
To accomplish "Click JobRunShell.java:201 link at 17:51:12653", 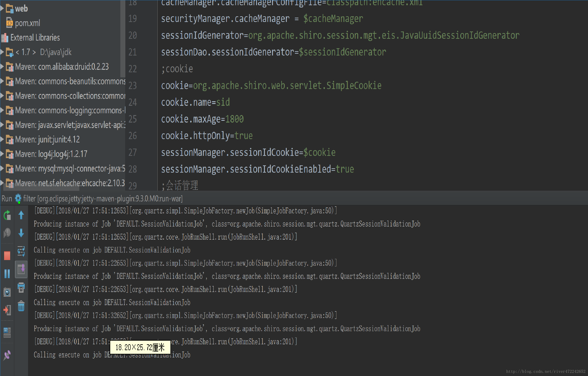I will pos(262,237).
